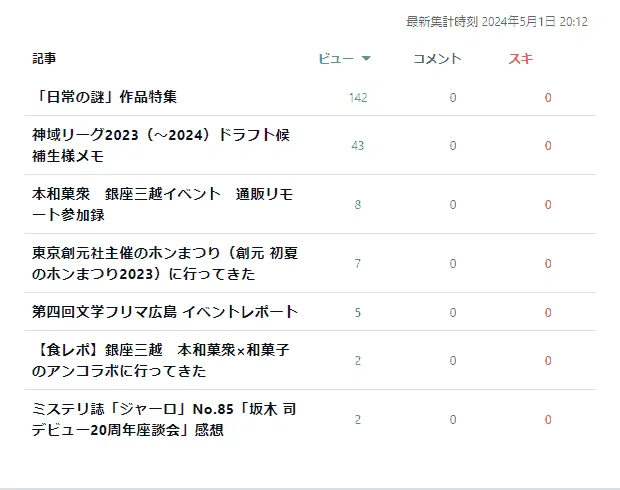This screenshot has width=620, height=490.
Task: Click the ビュー sort arrow icon
Action: 366,59
